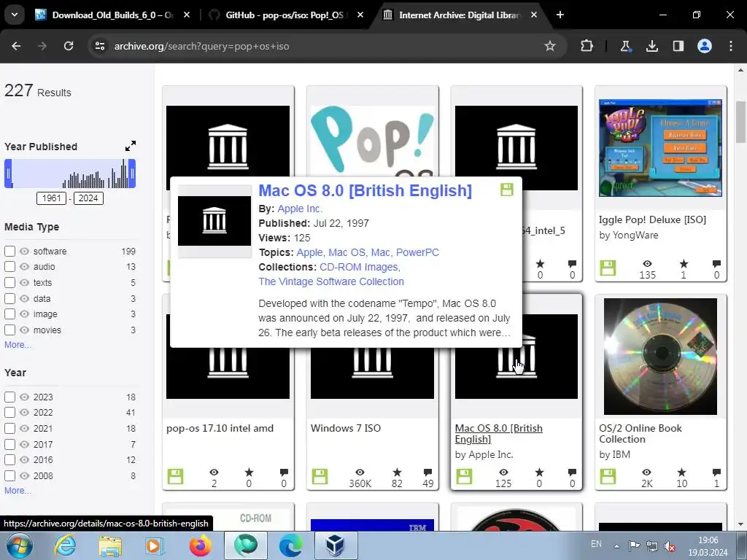Check the audio media type checkbox
Viewport: 747px width, 560px height.
point(9,267)
